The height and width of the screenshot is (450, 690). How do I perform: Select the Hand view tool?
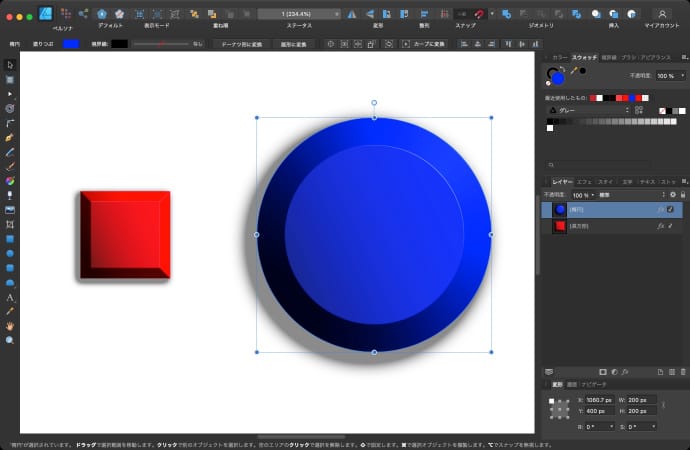(x=10, y=326)
